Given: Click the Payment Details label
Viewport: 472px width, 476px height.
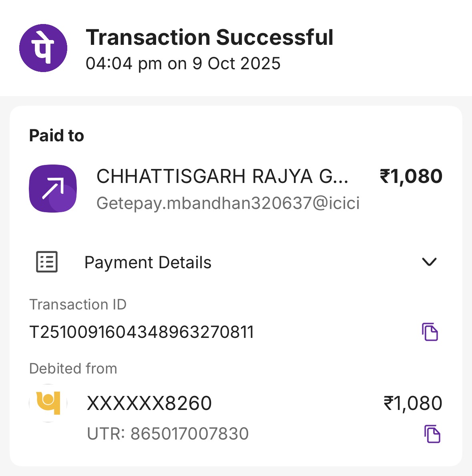Looking at the screenshot, I should pyautogui.click(x=148, y=263).
